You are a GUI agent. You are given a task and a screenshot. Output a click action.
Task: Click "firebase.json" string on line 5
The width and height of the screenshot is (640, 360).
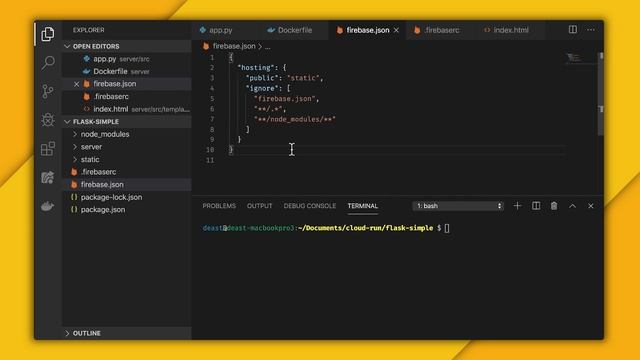pyautogui.click(x=284, y=99)
